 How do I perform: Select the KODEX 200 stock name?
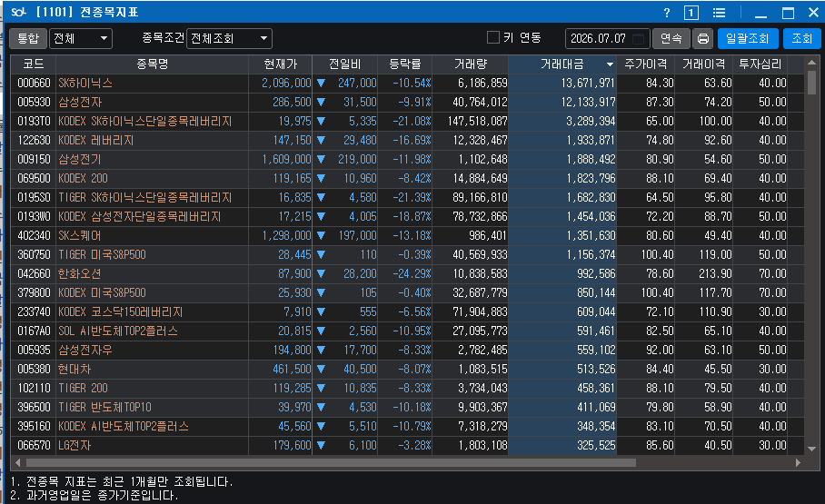(83, 178)
